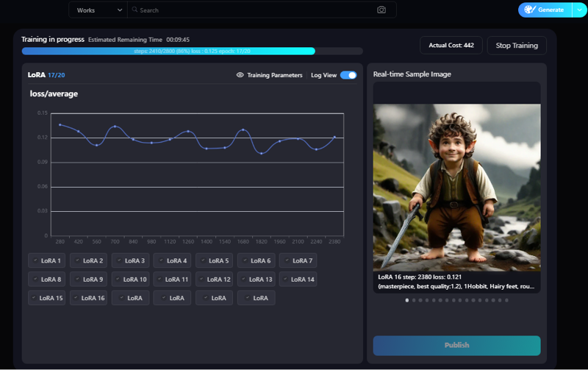
Task: Select the LoRA 3 checkpoint
Action: (131, 260)
